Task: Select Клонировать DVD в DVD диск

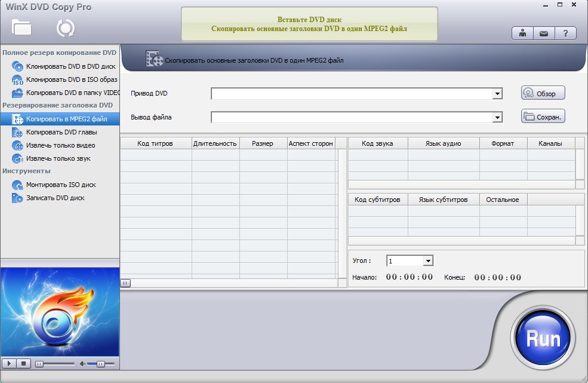Action: point(70,66)
